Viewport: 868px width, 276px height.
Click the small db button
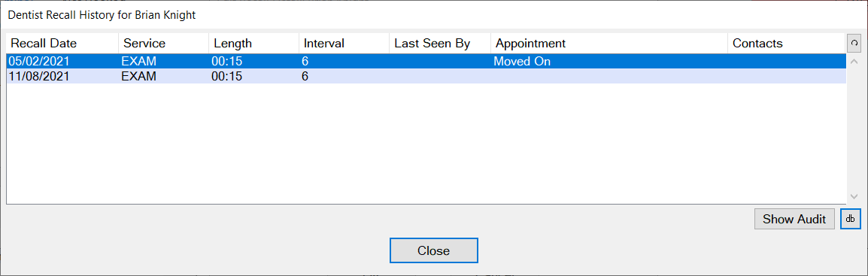[x=851, y=219]
